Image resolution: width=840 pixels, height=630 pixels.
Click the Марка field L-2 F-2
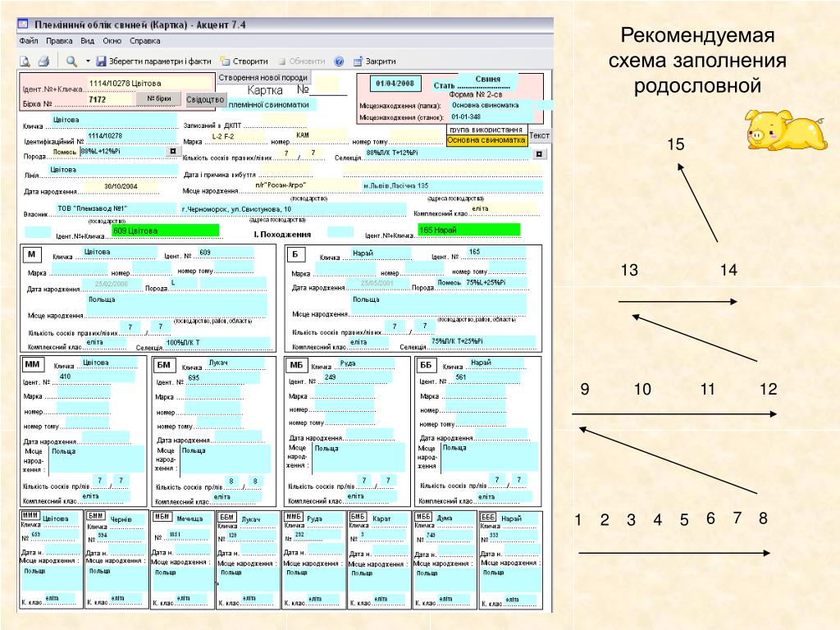[x=235, y=137]
